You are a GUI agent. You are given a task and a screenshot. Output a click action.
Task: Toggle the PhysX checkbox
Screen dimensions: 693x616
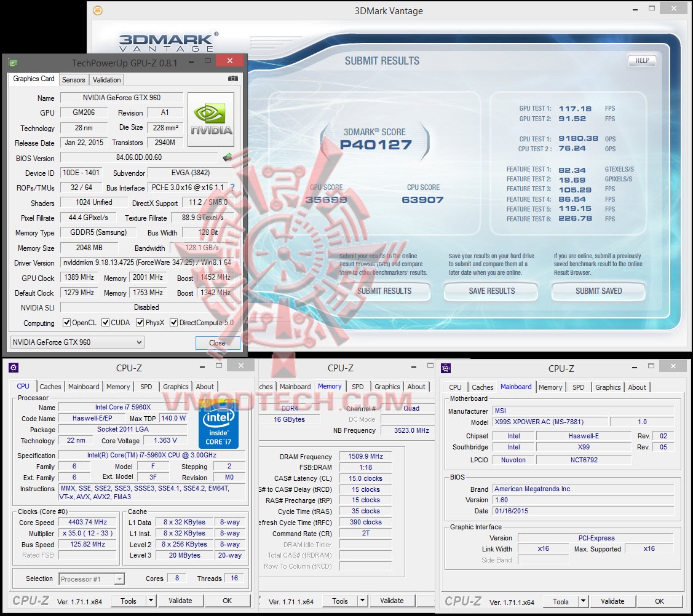pos(140,323)
